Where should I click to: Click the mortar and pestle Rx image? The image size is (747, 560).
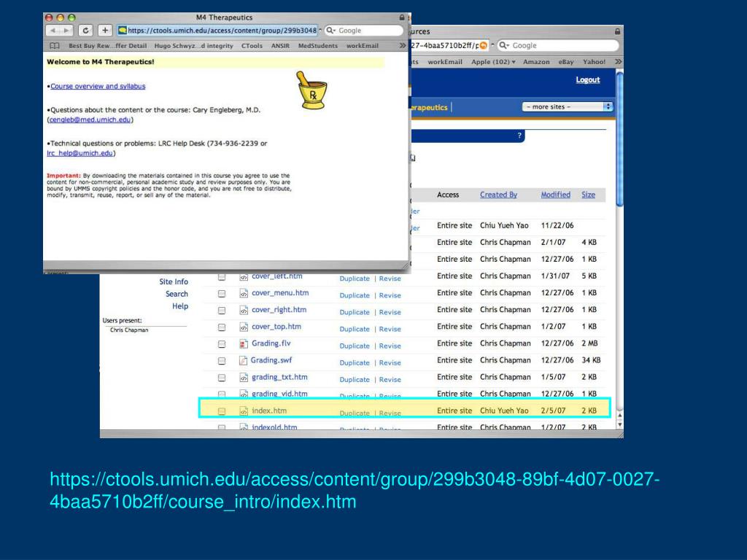click(311, 90)
